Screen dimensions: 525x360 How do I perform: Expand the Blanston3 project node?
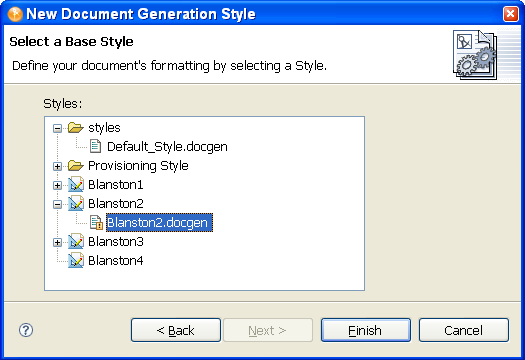click(58, 242)
